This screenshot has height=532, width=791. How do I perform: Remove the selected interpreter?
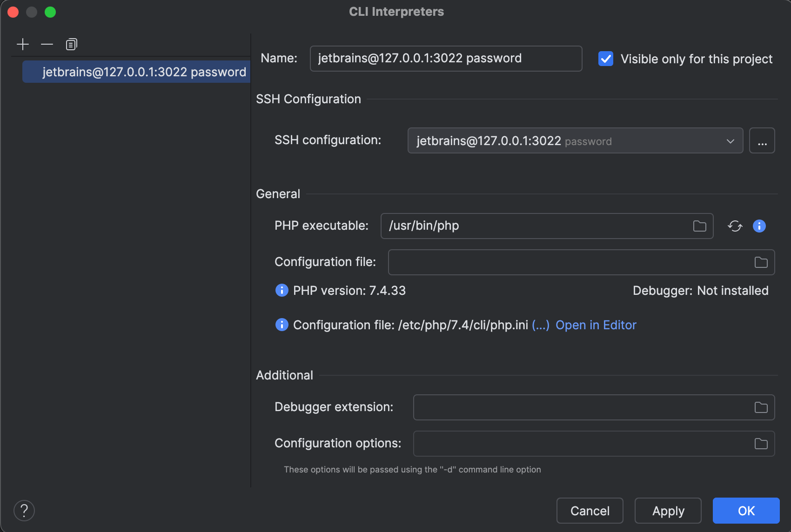[x=47, y=44]
